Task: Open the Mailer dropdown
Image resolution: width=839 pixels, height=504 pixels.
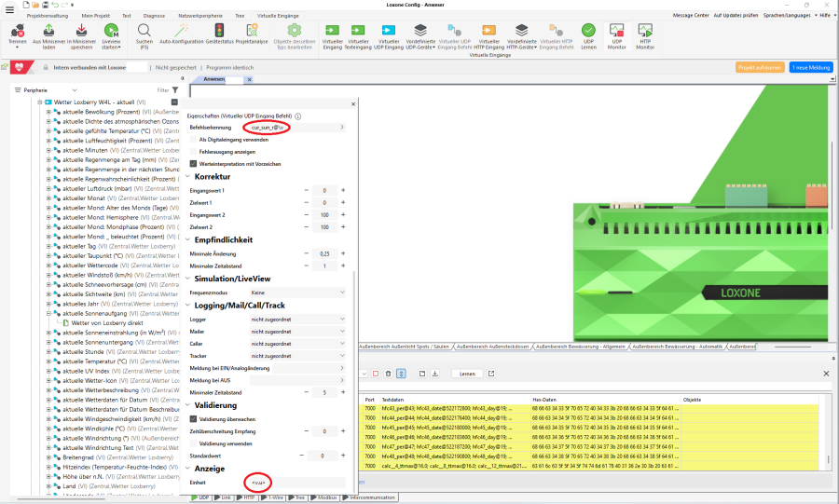Action: click(297, 332)
